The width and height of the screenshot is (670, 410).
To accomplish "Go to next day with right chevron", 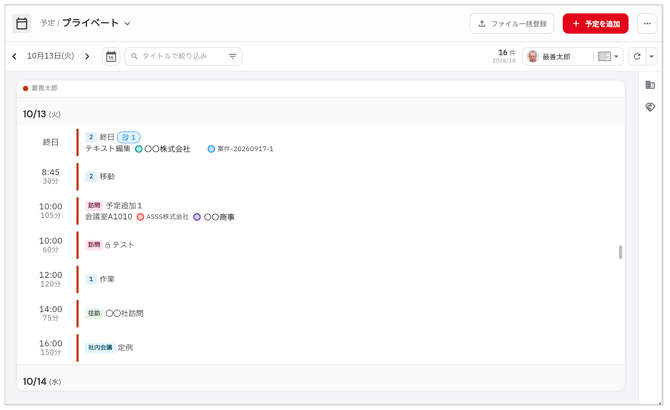I will coord(87,56).
